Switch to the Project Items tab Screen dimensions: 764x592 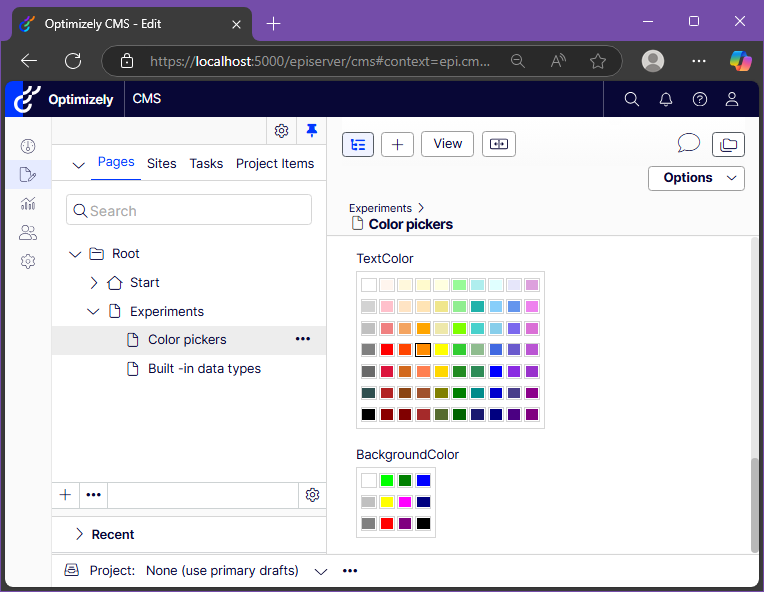275,164
